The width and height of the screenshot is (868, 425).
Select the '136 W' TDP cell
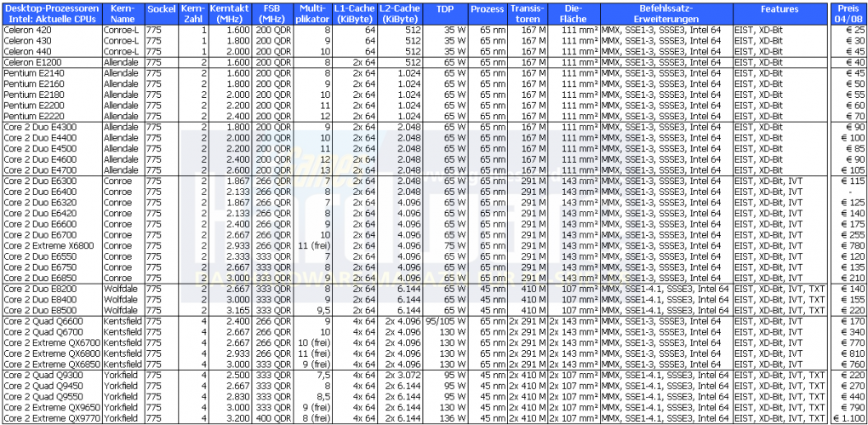[x=445, y=418]
